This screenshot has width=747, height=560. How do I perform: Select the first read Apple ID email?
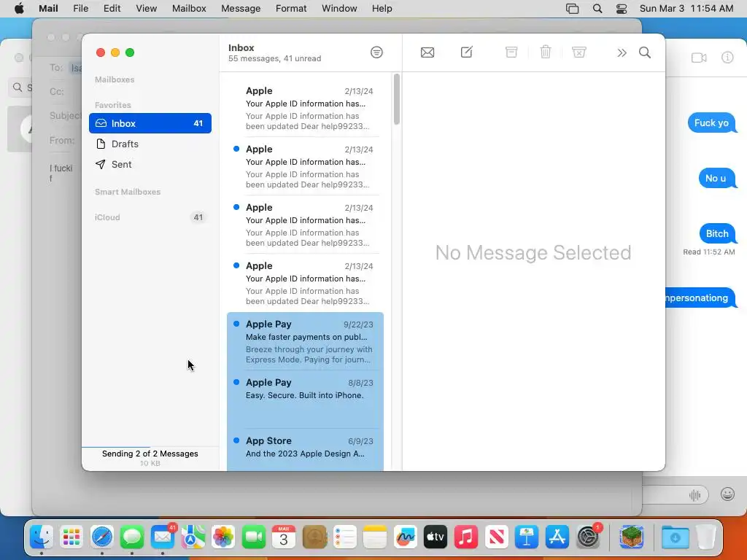(x=306, y=108)
